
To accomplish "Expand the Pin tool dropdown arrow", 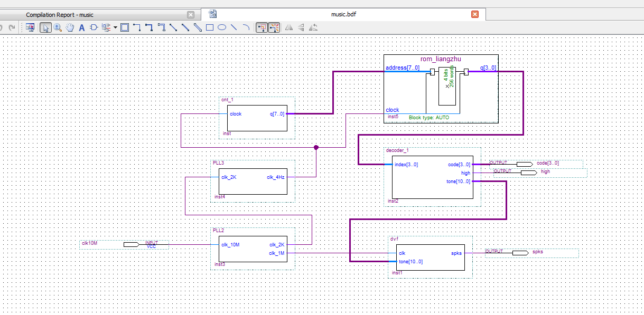I will (115, 27).
